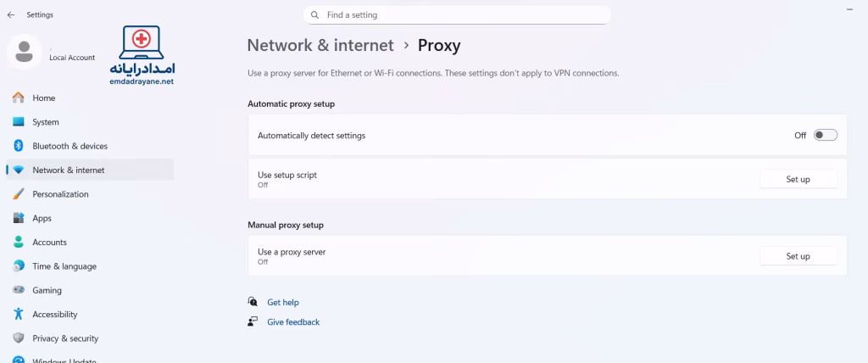Click the Bluetooth & devices icon
868x363 pixels.
(19, 146)
